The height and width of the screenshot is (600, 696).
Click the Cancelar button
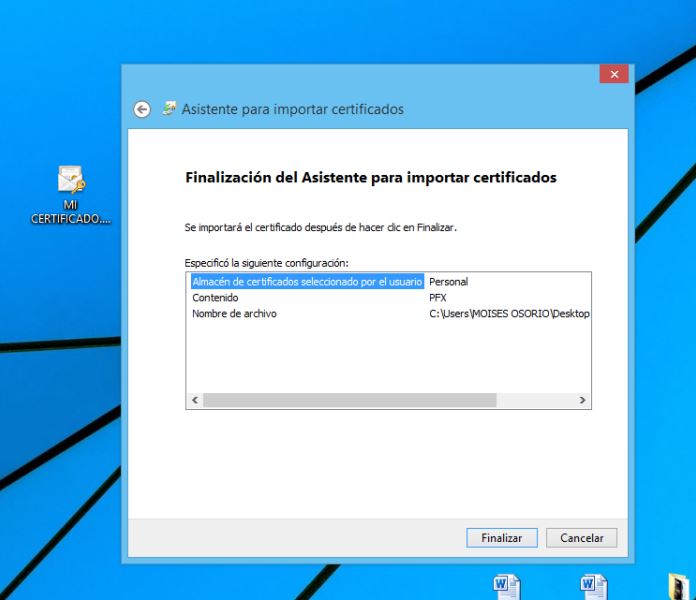coord(581,538)
